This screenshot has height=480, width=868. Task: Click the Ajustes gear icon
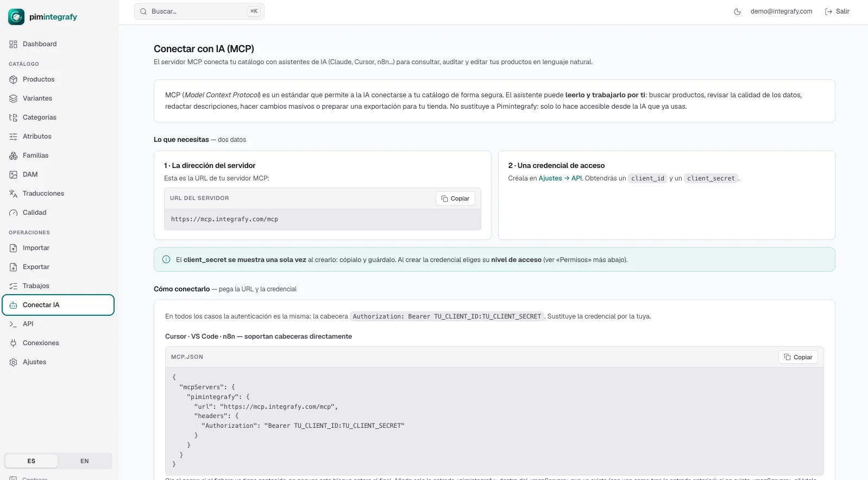pos(14,362)
